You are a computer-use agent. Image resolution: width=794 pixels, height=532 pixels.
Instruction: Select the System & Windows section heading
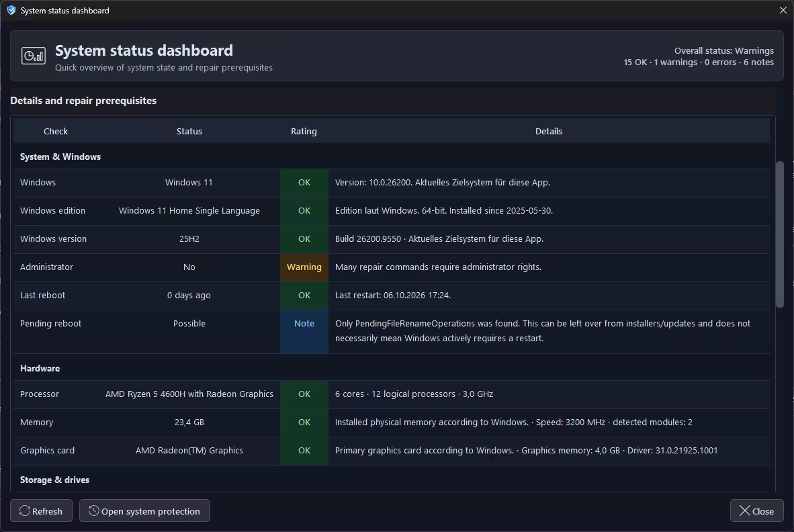60,157
